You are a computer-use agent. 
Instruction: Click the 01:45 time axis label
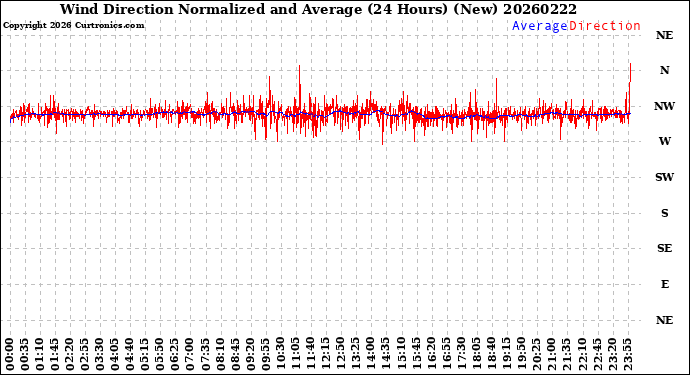point(55,354)
